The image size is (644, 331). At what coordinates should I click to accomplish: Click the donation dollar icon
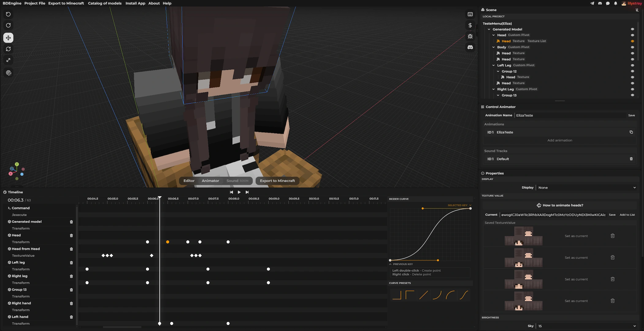470,25
